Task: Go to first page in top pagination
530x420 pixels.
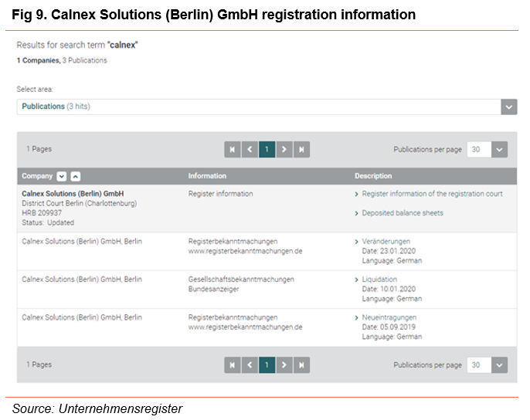Action: point(233,149)
